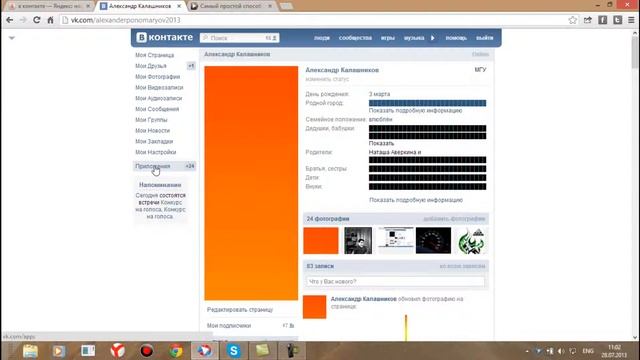Click 'изменить статус' under the name
The width and height of the screenshot is (640, 360).
click(327, 79)
